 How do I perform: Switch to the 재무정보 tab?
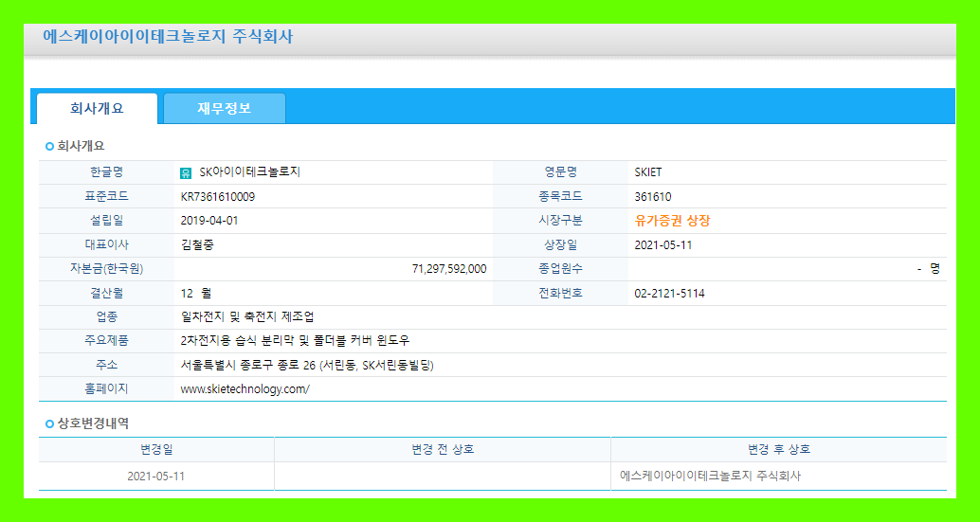tap(225, 109)
